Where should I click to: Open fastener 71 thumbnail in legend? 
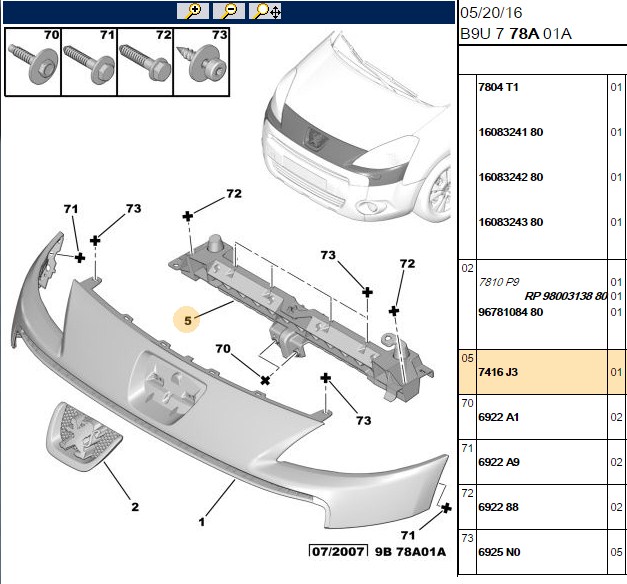(x=89, y=62)
